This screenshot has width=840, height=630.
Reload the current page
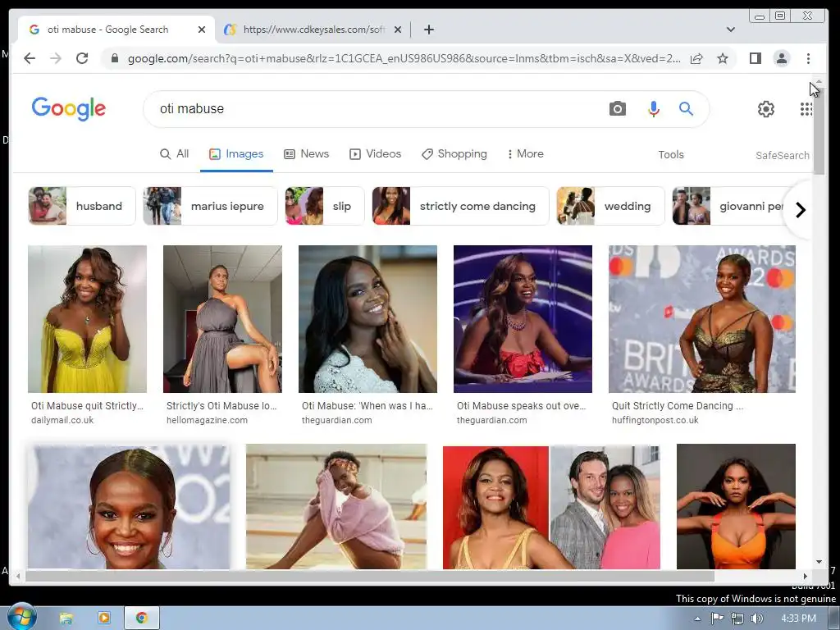tap(82, 58)
